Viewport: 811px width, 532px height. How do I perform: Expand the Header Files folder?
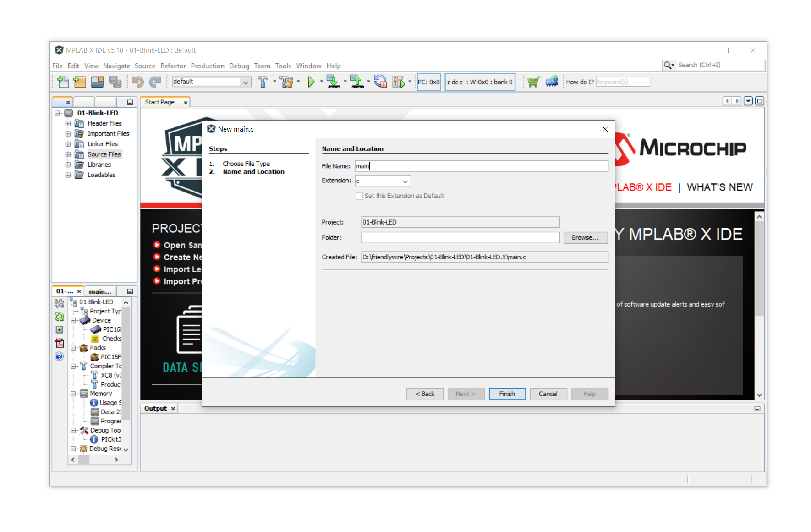(68, 123)
